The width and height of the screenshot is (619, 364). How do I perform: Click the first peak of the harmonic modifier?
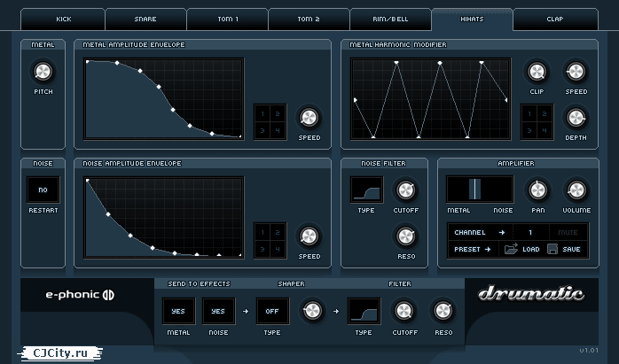[x=396, y=62]
